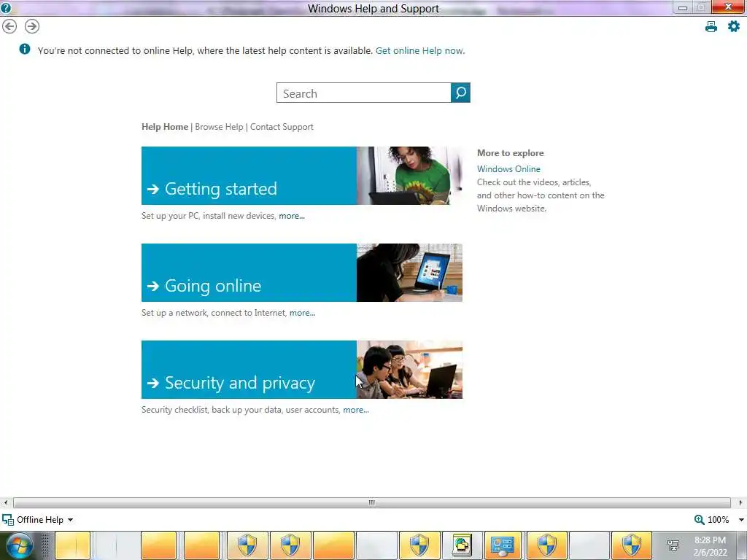Screen dimensions: 747x560
Task: Click the Offline Help label
Action: (x=40, y=519)
